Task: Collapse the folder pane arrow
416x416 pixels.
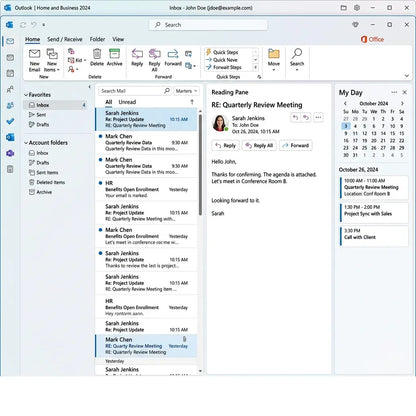Action: pos(89,87)
